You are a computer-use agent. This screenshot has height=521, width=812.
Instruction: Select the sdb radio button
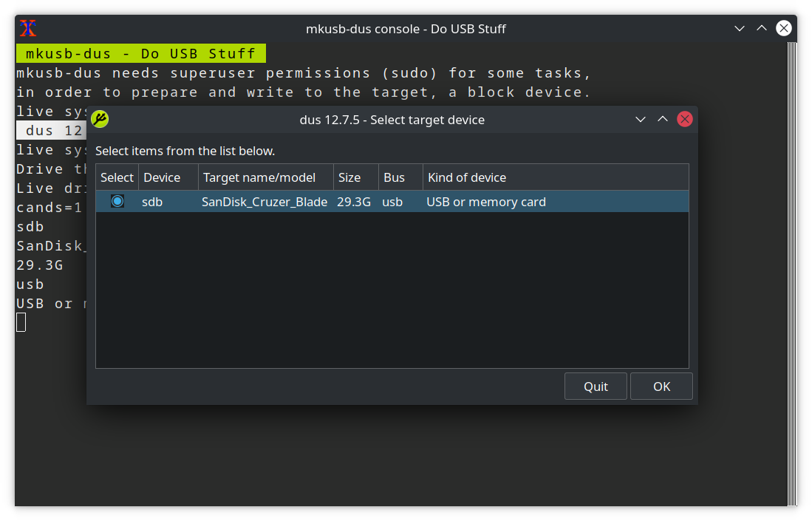117,201
